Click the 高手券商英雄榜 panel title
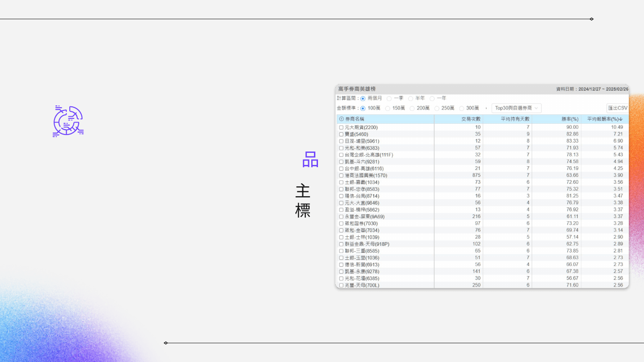 click(357, 89)
